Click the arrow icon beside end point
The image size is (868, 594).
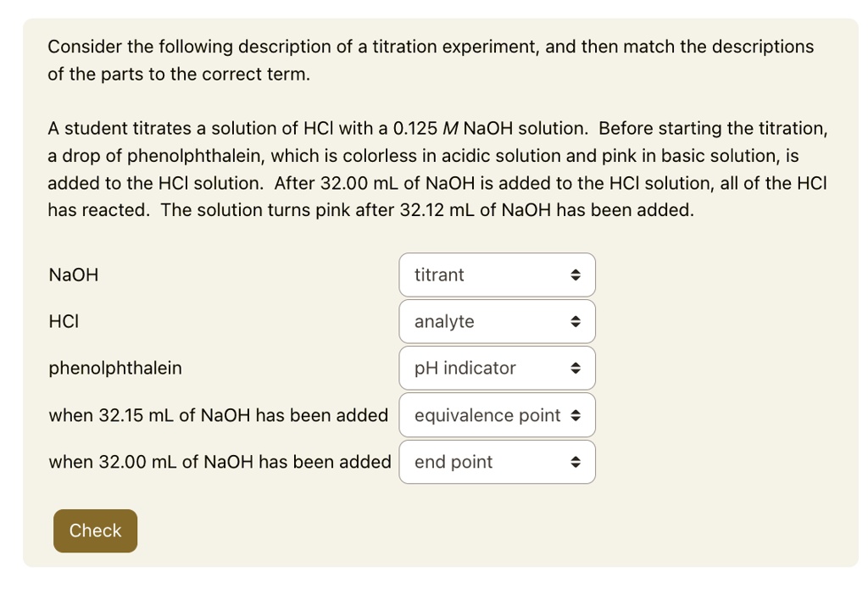click(576, 462)
